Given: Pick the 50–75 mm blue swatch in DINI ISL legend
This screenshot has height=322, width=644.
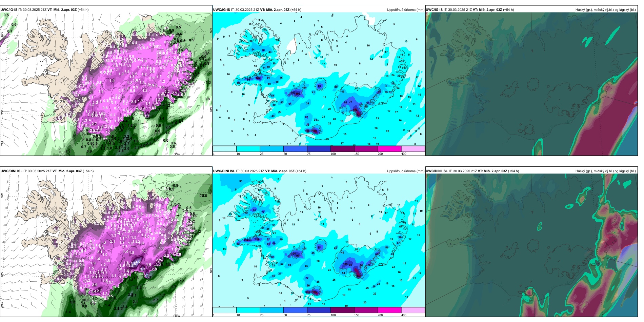Looking at the screenshot, I should tap(295, 310).
